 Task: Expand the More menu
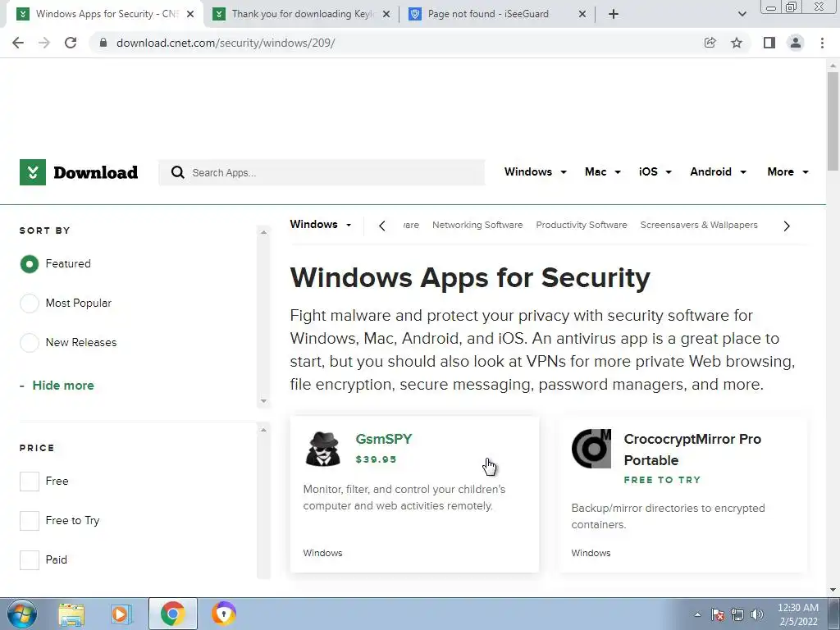pos(787,172)
